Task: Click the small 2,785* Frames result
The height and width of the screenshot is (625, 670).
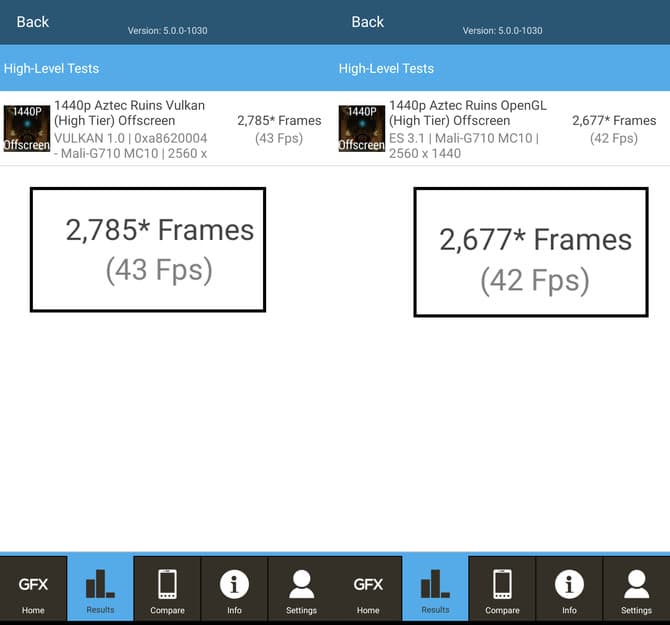Action: [279, 120]
